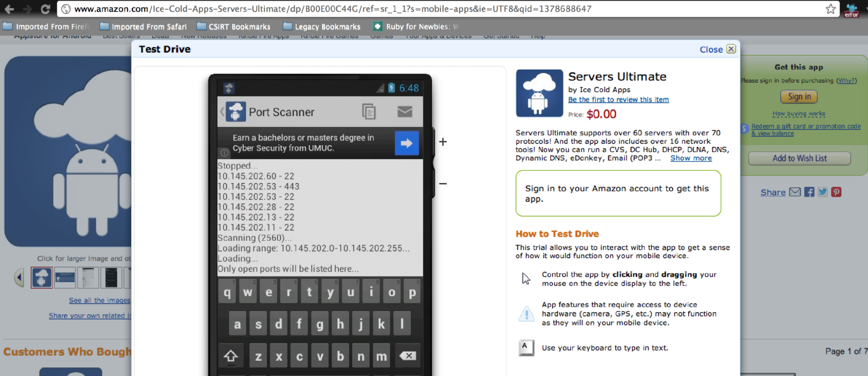Tap the g key on emulator keyboard
Image resolution: width=868 pixels, height=376 pixels.
[x=320, y=324]
